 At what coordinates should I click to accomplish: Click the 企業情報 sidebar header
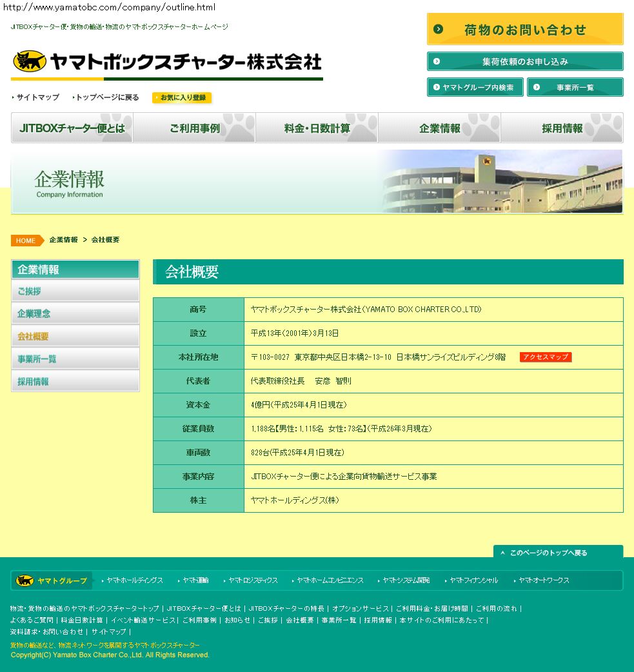75,270
